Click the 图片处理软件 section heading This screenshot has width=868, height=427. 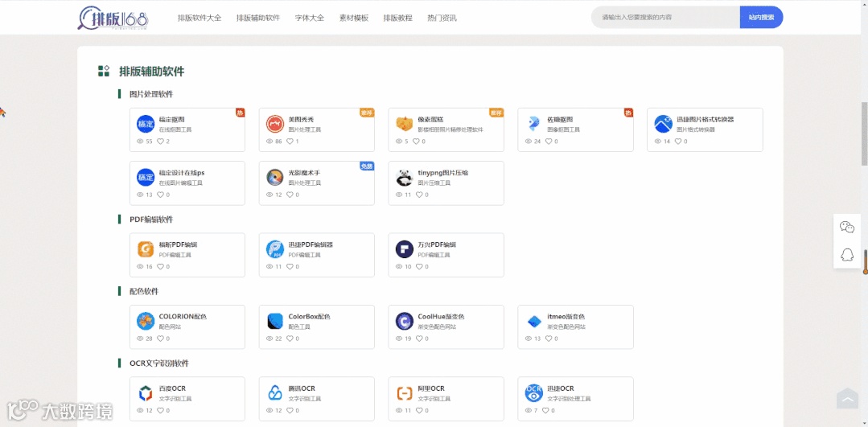151,94
